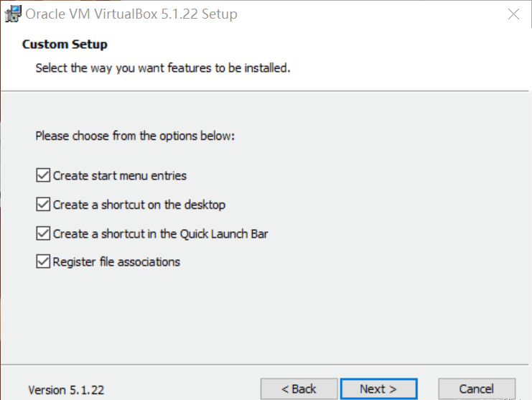Toggle the Register file associations checkbox

[x=43, y=261]
